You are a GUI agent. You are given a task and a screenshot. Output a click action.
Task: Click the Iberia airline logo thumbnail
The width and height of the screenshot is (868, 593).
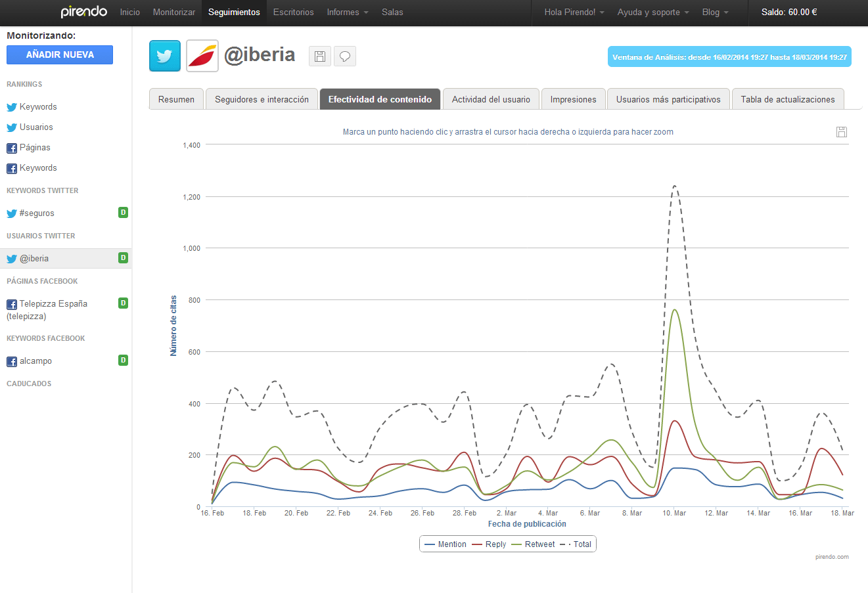coord(202,56)
